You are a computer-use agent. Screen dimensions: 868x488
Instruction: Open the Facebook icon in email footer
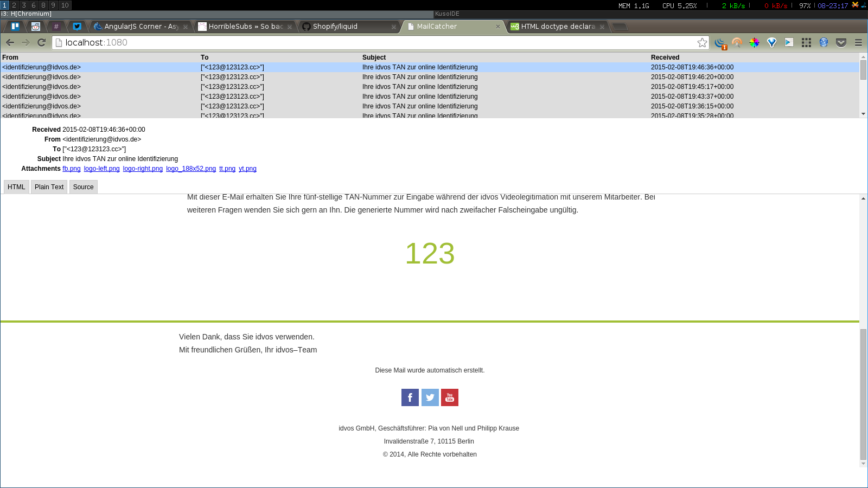click(x=410, y=397)
